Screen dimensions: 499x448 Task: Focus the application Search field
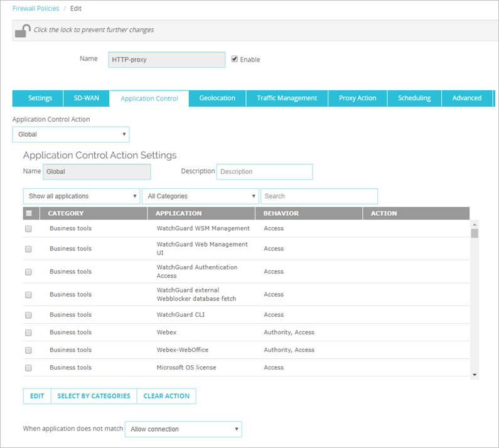click(x=319, y=196)
